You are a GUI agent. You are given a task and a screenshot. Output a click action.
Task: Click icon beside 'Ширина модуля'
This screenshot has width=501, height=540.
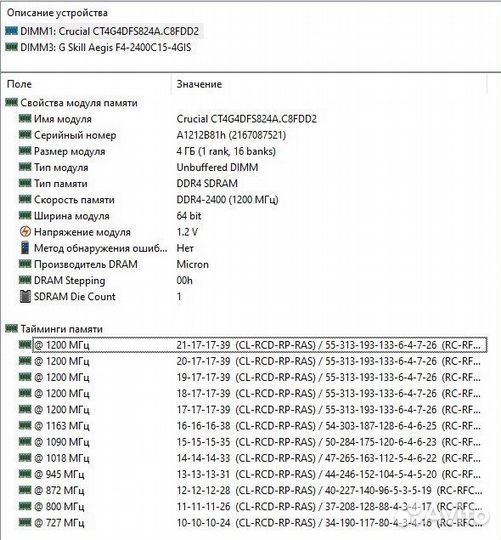point(25,216)
